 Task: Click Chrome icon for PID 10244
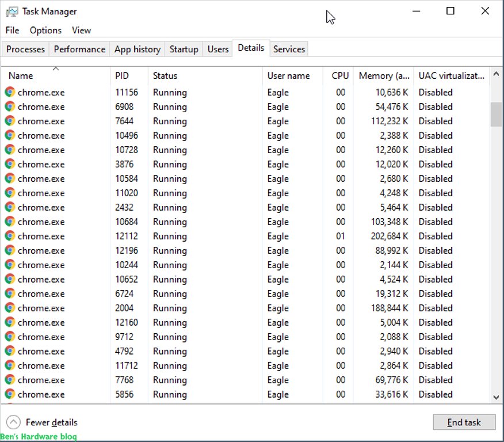point(10,265)
